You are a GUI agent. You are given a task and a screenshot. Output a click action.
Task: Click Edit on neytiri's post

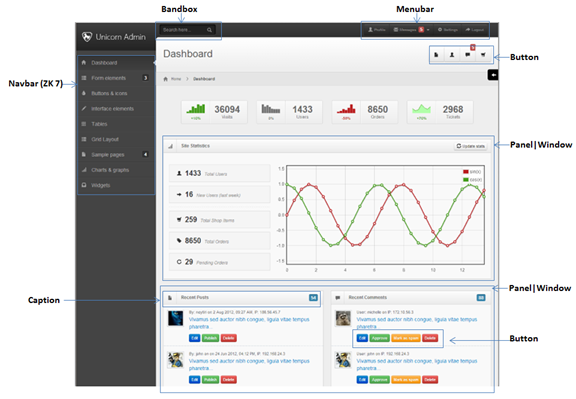(194, 338)
